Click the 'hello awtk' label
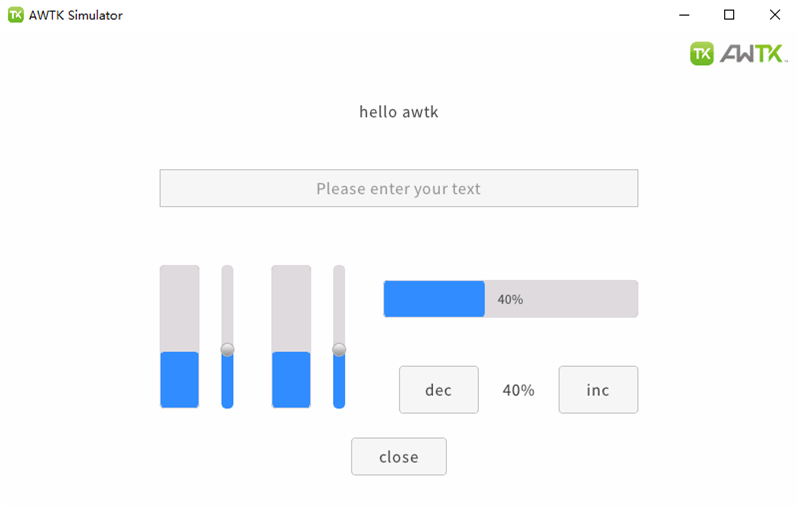The width and height of the screenshot is (799, 508). (398, 112)
